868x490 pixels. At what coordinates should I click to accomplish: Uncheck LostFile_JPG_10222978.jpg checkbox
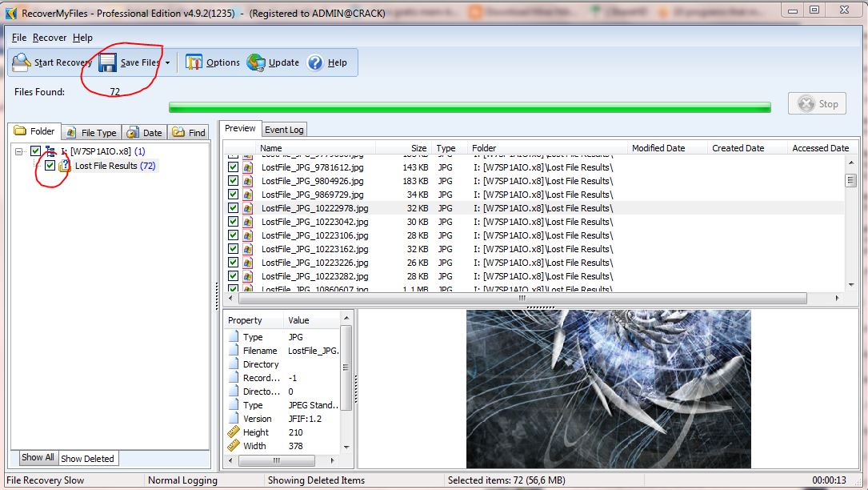click(x=233, y=208)
